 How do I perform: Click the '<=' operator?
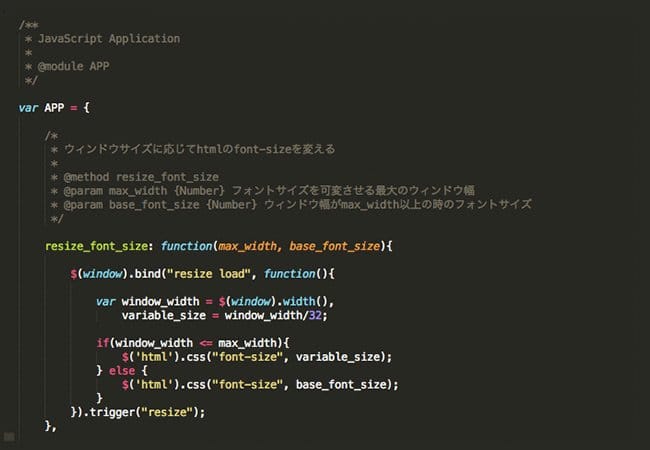coord(206,343)
